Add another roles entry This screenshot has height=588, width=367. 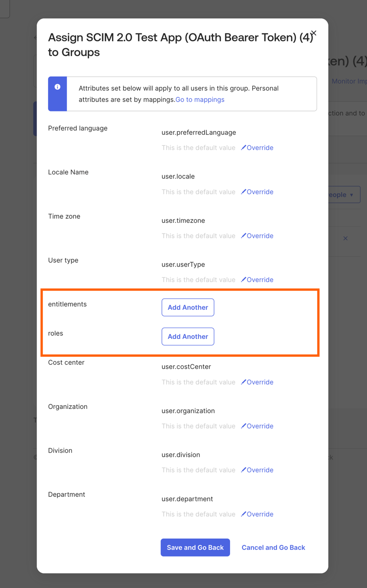[188, 337]
